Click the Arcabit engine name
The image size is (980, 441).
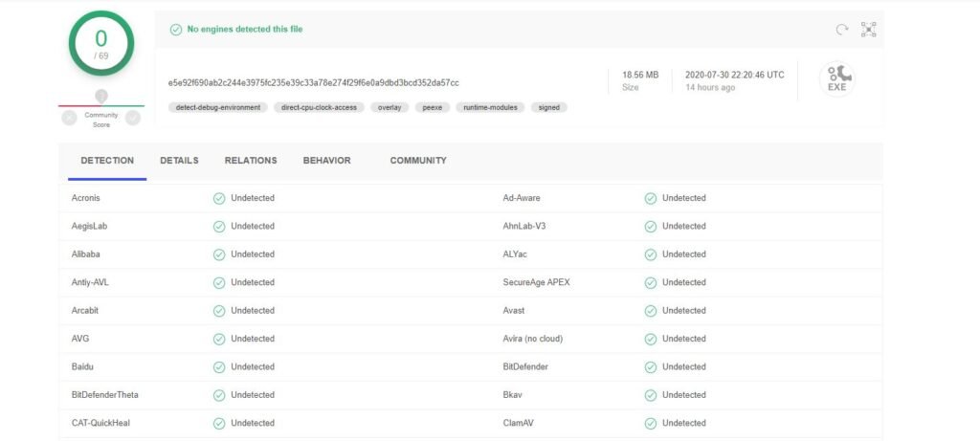click(x=85, y=311)
